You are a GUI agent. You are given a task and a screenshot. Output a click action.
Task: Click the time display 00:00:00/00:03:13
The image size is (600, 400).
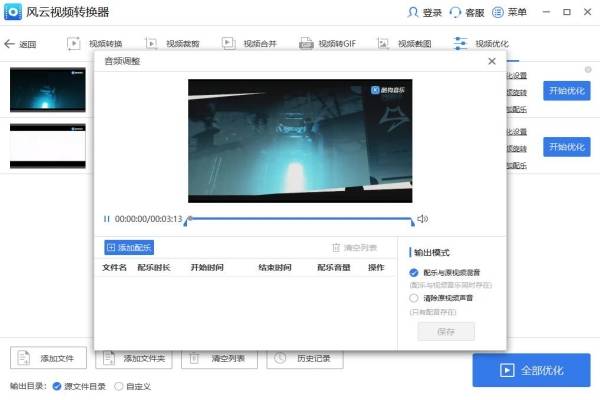click(x=148, y=219)
